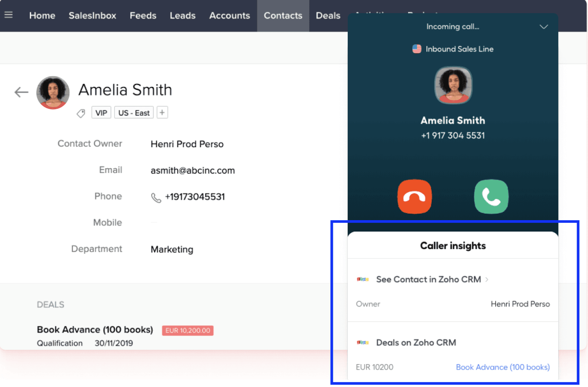Open the SalesInbox tab
The image size is (588, 387).
[92, 16]
